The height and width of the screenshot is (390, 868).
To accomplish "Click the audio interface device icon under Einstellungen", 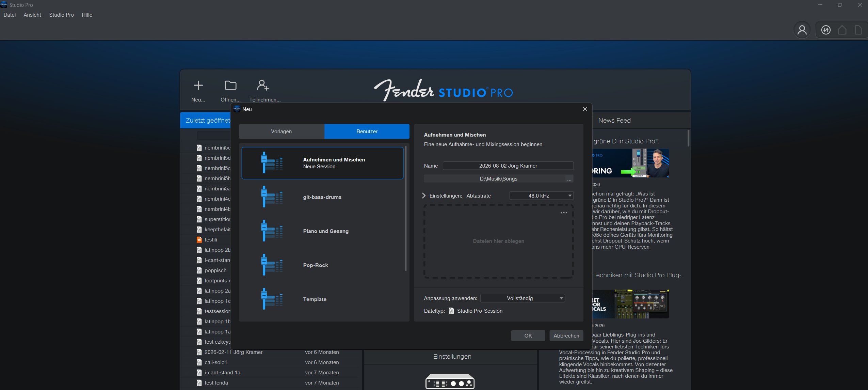I will click(x=450, y=381).
